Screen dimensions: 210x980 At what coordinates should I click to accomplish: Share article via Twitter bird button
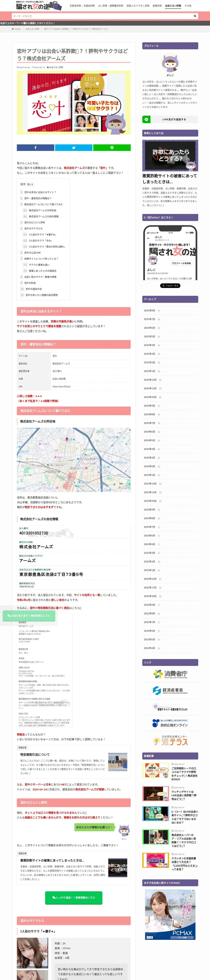[74, 148]
